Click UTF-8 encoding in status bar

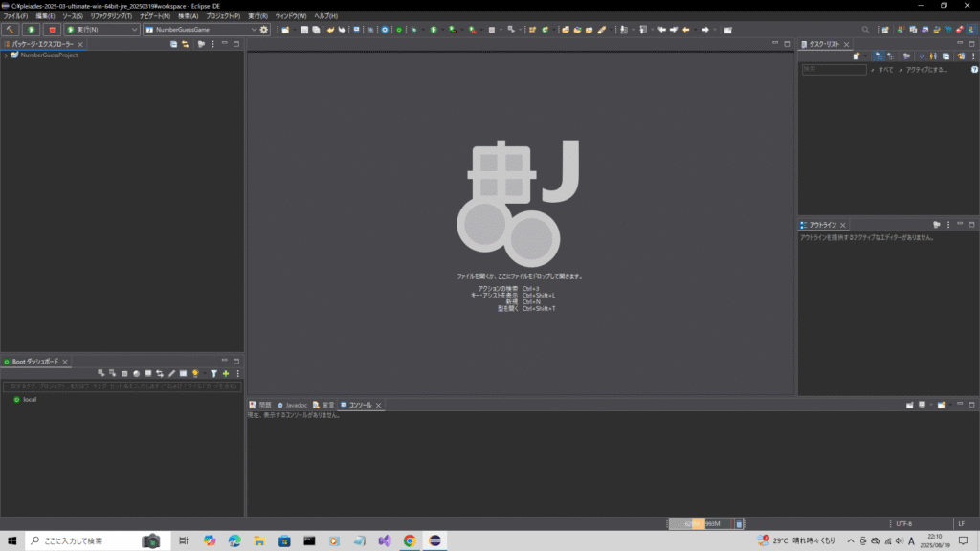tap(903, 524)
